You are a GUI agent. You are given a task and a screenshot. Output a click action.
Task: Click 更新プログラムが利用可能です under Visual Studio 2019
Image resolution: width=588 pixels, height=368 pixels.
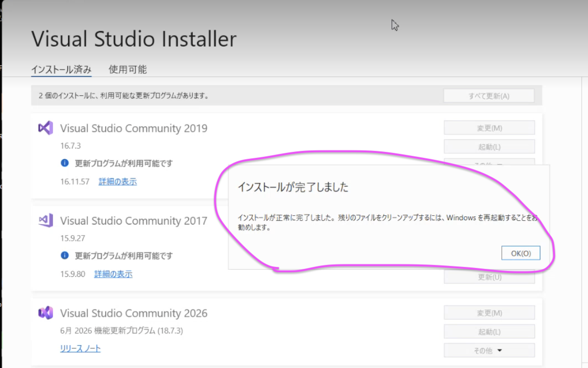[x=124, y=163]
